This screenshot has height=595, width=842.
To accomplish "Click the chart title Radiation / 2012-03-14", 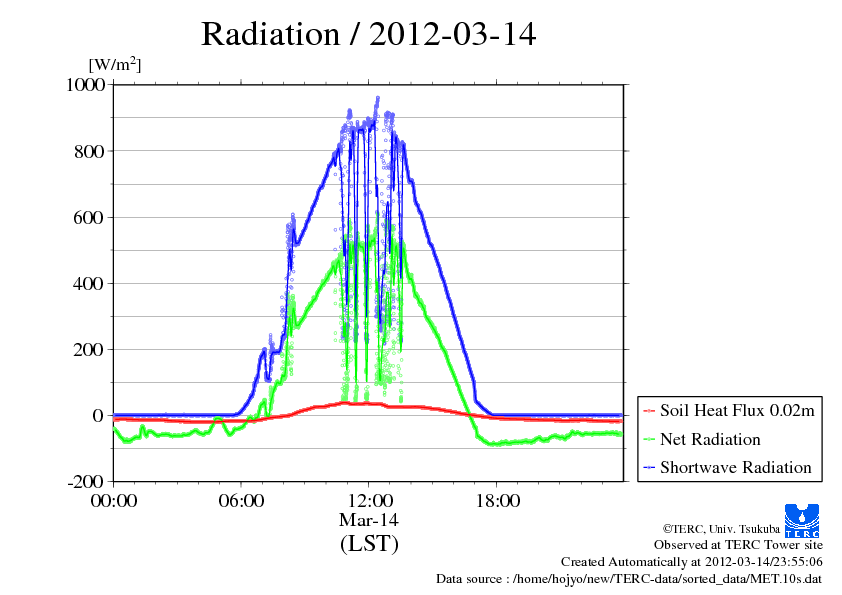I will (369, 34).
